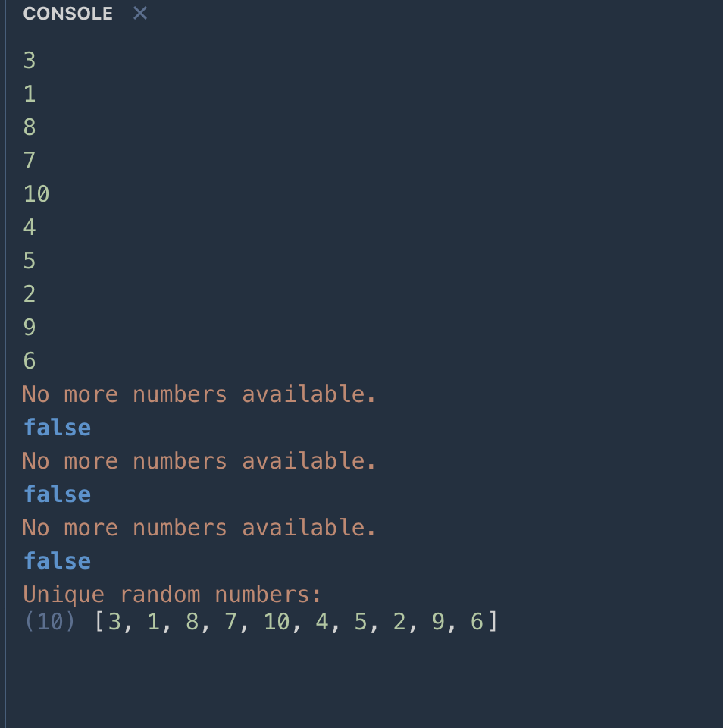The height and width of the screenshot is (728, 723).
Task: Expand the (10) array length indicator
Action: coord(49,622)
